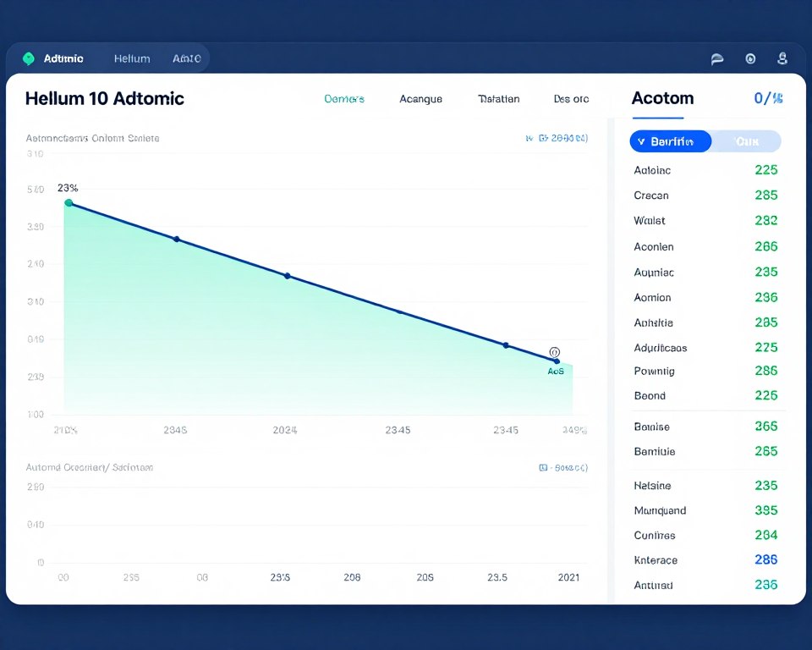The height and width of the screenshot is (650, 812).
Task: Select Crecan in the Acotom list
Action: point(650,196)
